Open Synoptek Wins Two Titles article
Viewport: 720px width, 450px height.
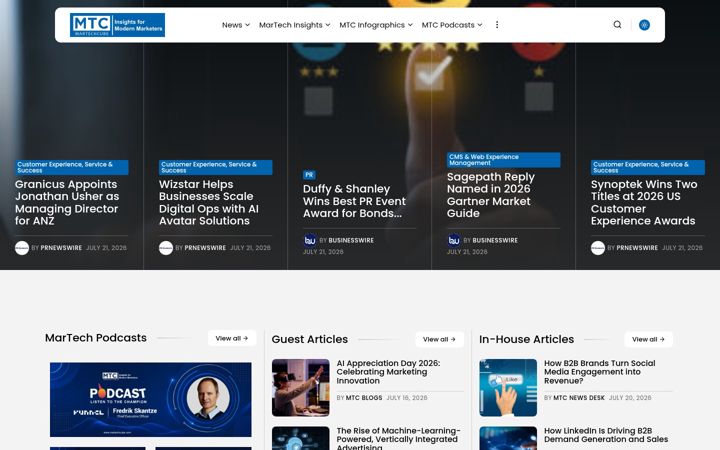coord(644,202)
